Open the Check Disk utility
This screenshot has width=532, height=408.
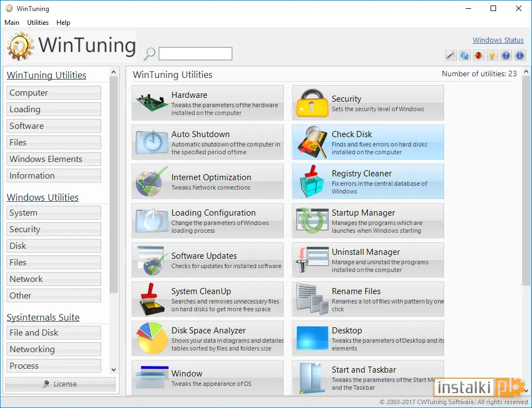click(x=368, y=142)
